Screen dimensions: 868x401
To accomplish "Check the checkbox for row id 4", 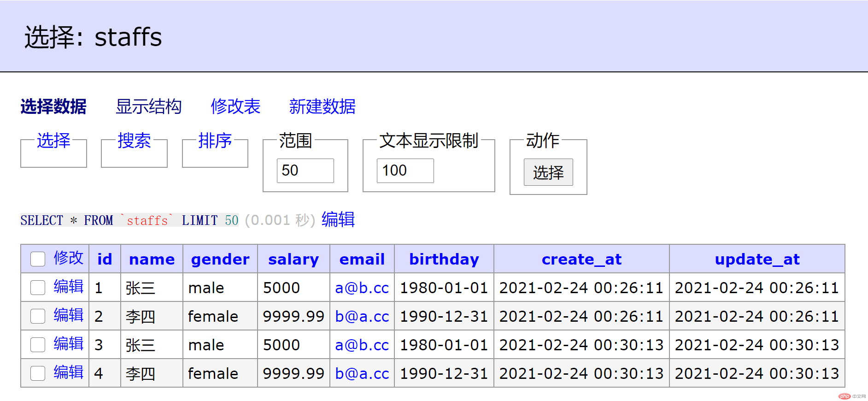I will click(38, 373).
